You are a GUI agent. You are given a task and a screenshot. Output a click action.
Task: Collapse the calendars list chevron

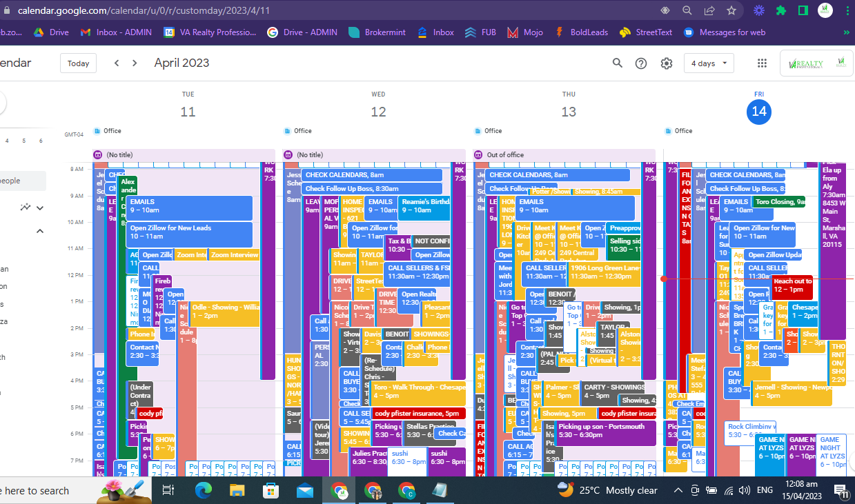coord(40,232)
